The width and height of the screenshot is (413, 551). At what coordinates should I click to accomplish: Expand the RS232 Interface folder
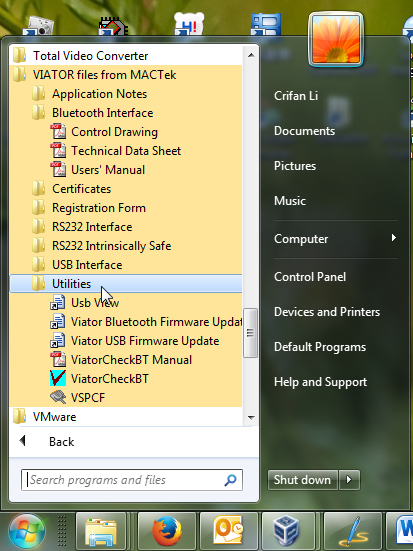[126, 227]
